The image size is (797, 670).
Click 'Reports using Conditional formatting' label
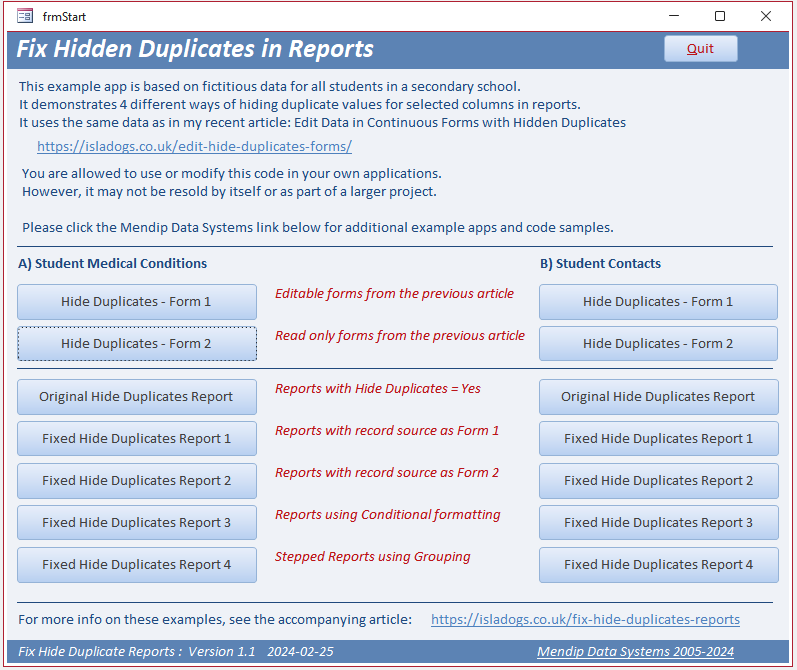(x=388, y=515)
